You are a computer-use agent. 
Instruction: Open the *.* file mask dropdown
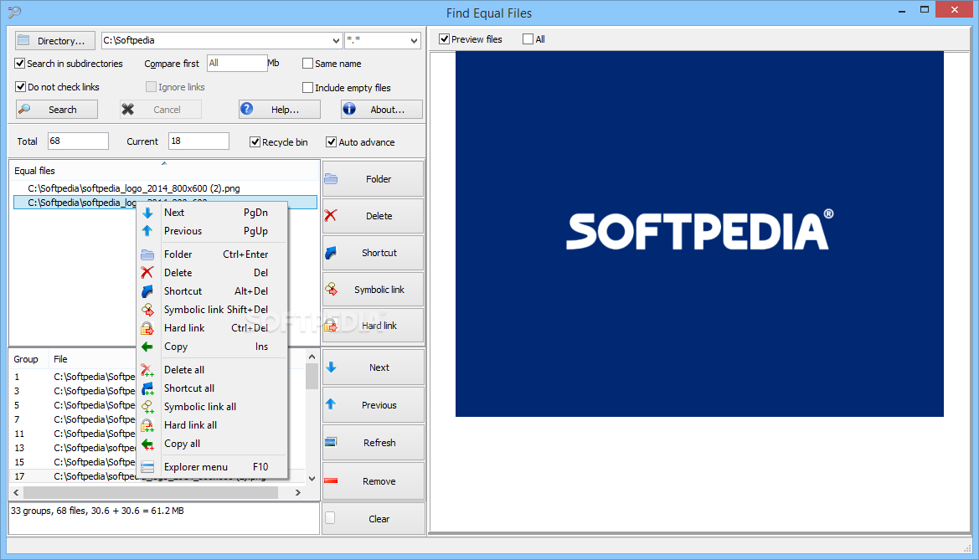click(x=414, y=40)
